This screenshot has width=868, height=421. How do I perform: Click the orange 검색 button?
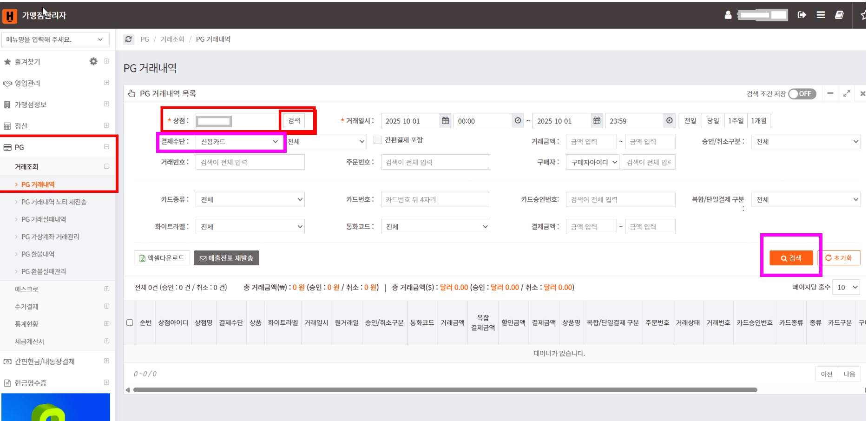coord(791,258)
